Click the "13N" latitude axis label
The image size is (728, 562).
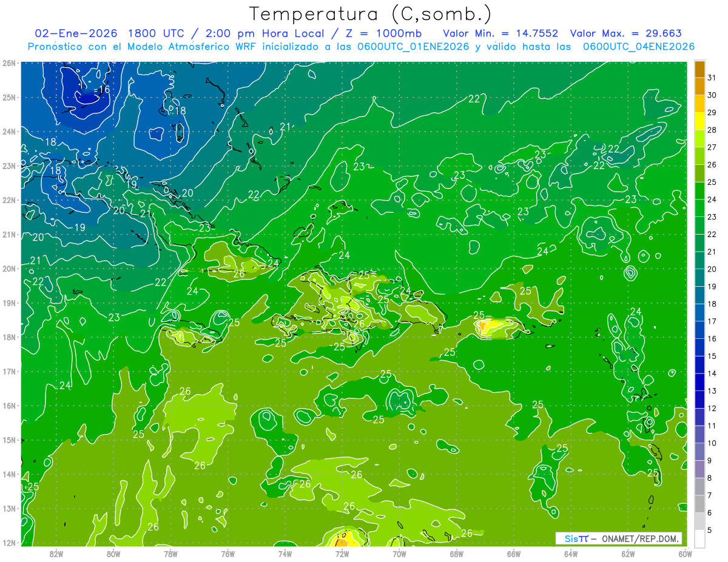[x=10, y=509]
